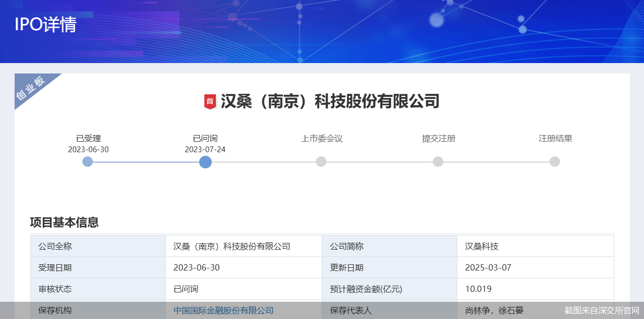Select the 已问询 timeline circle
This screenshot has height=319, width=644.
205,162
